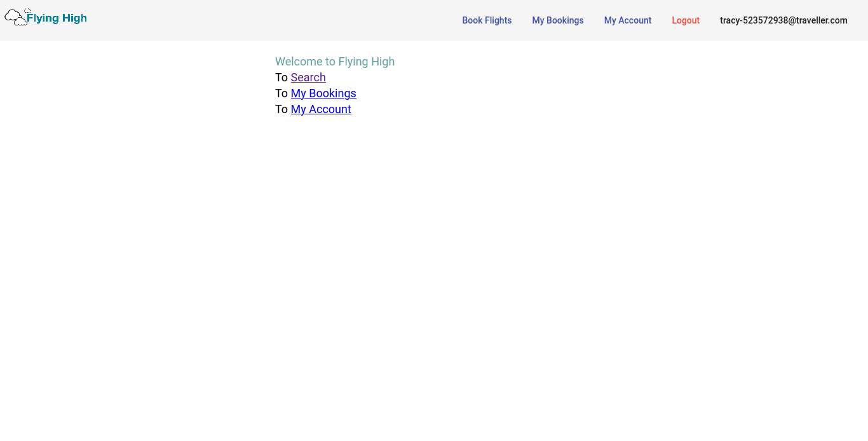Go to My Account in the top navigation

[x=628, y=20]
